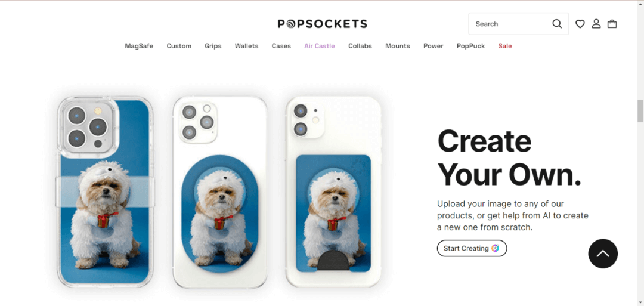This screenshot has height=306, width=644.
Task: Open the Sale menu link
Action: [x=505, y=46]
